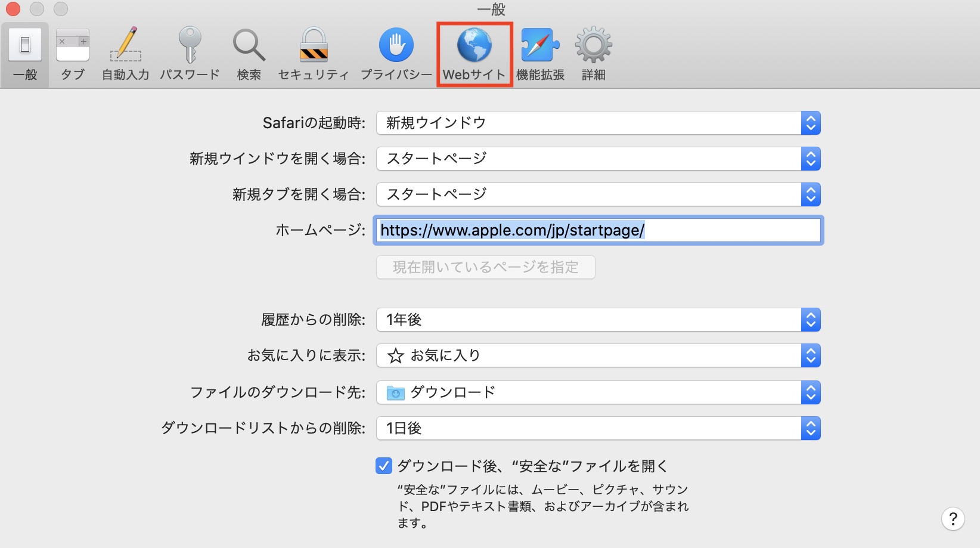Uncheck open "安全な" files after download
Image resolution: width=980 pixels, height=548 pixels.
tap(384, 466)
